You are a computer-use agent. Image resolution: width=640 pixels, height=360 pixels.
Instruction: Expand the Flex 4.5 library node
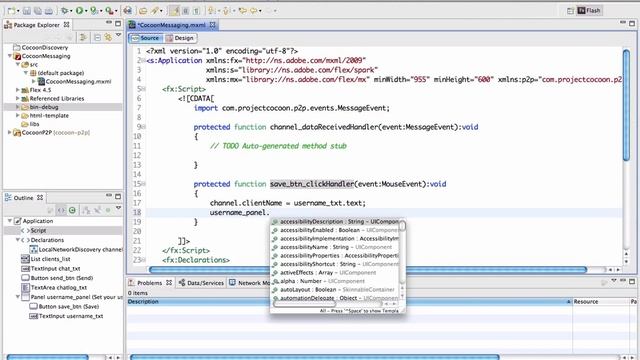18,90
